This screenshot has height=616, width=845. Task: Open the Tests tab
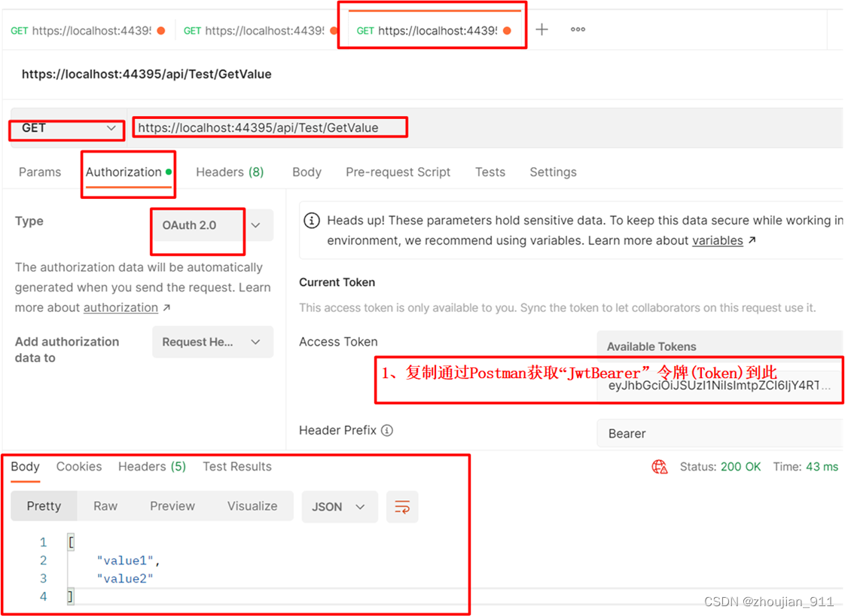pyautogui.click(x=490, y=172)
